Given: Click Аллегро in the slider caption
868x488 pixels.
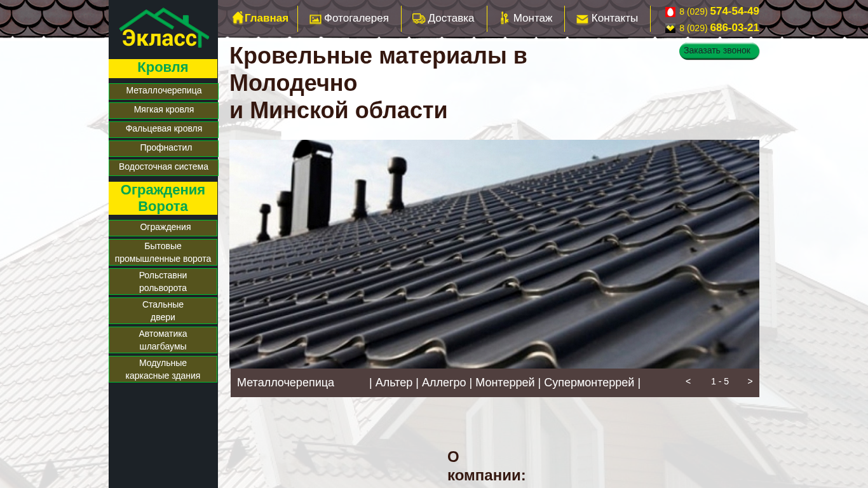Looking at the screenshot, I should click(444, 383).
